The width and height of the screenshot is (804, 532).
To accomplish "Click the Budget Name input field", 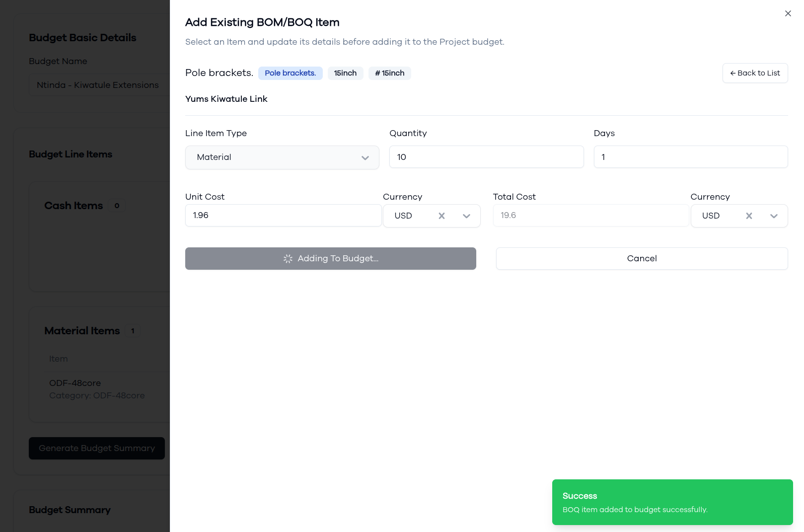I will tap(99, 85).
